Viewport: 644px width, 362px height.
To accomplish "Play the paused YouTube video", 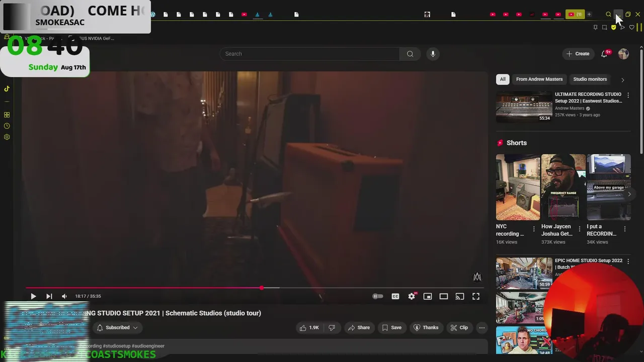I will click(x=33, y=296).
